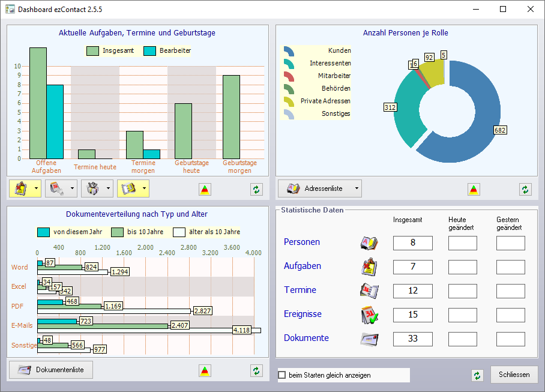This screenshot has height=392, width=545.
Task: Refresh the tasks and appointments chart
Action: (x=257, y=189)
